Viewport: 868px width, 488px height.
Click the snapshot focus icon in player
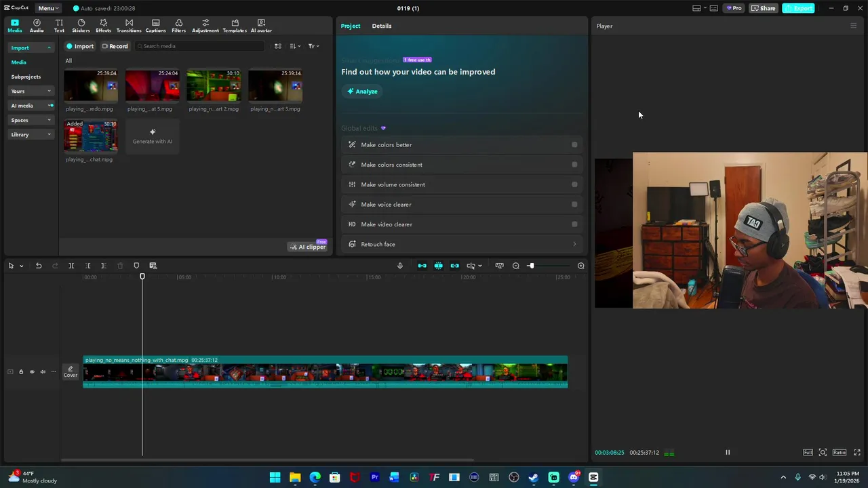click(x=823, y=452)
